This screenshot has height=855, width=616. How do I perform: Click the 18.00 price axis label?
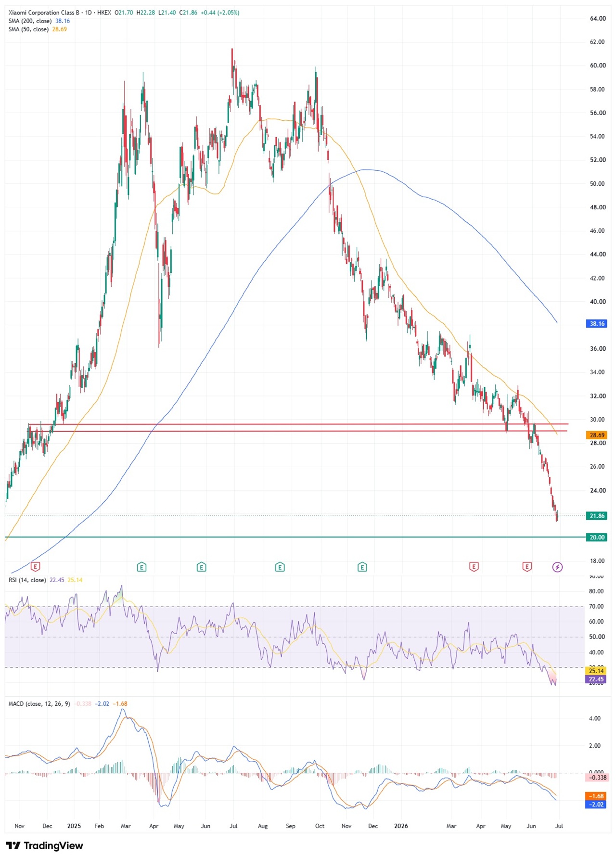[x=598, y=561]
